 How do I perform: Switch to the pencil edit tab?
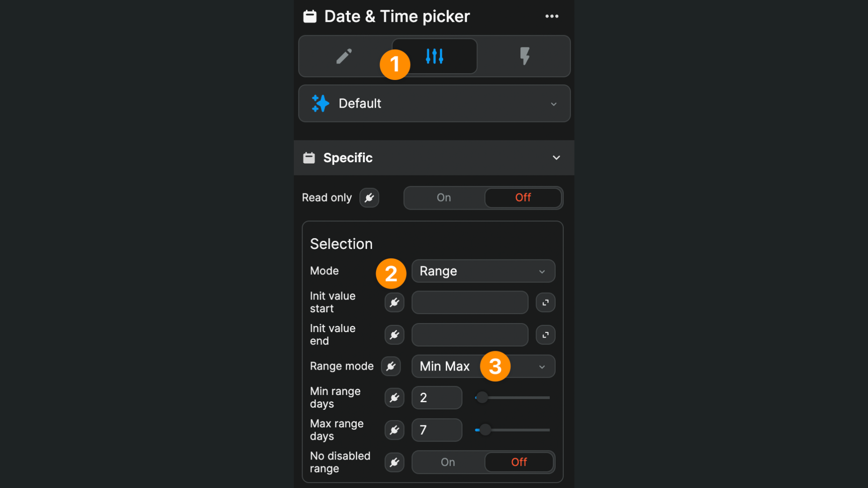[x=344, y=56]
